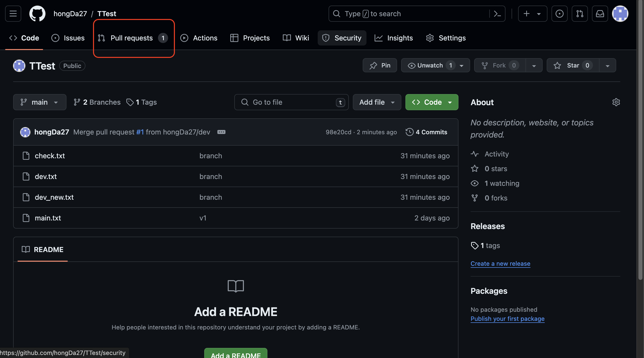Screen dimensions: 644x358
Task: Pin the TTest repository
Action: pos(380,65)
